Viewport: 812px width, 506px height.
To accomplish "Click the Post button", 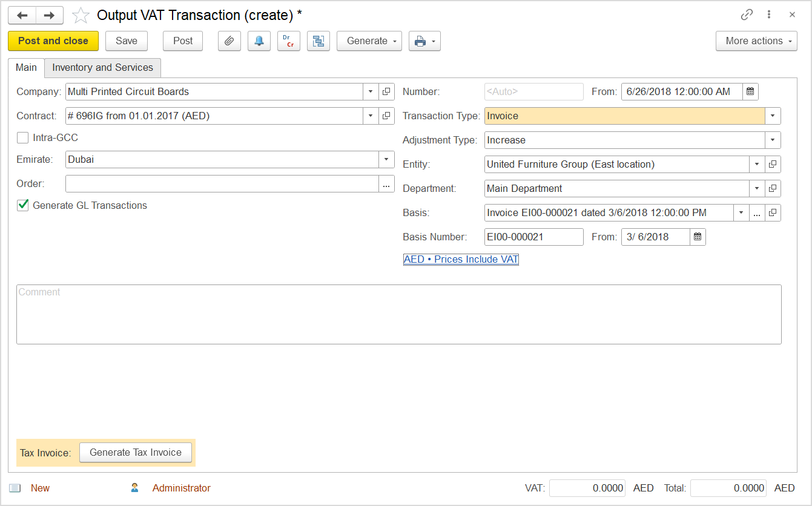I will pos(183,41).
